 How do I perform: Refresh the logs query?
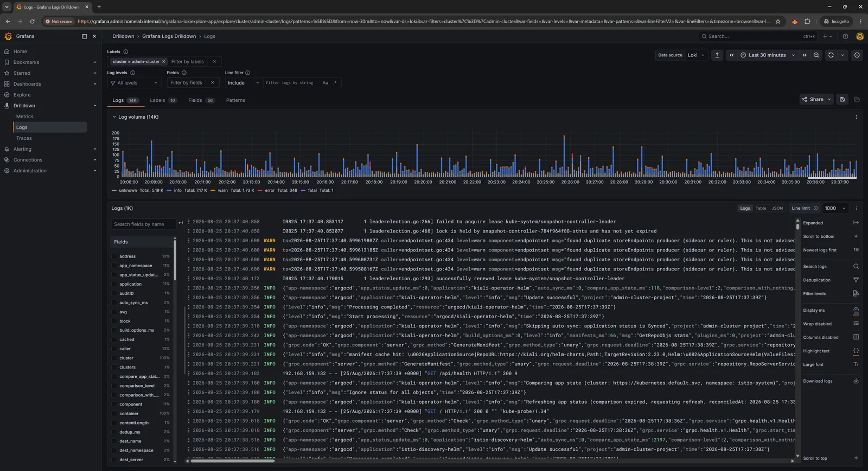point(831,55)
